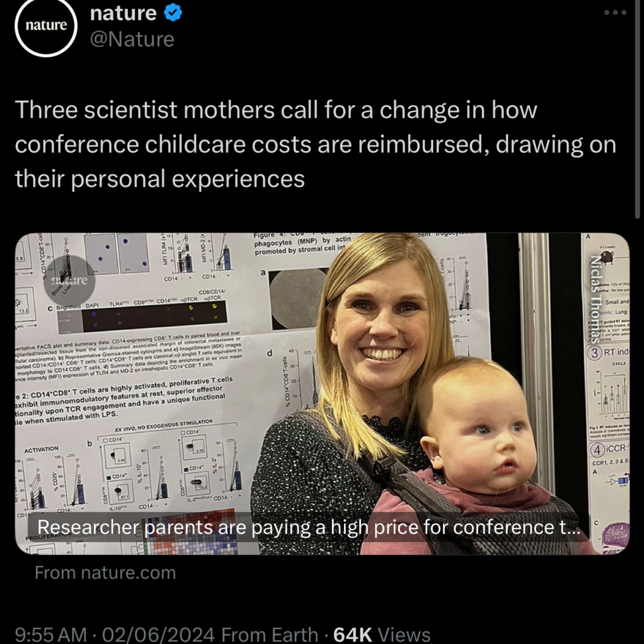
Task: Click the tweet text about scientist mothers
Action: pos(315,144)
